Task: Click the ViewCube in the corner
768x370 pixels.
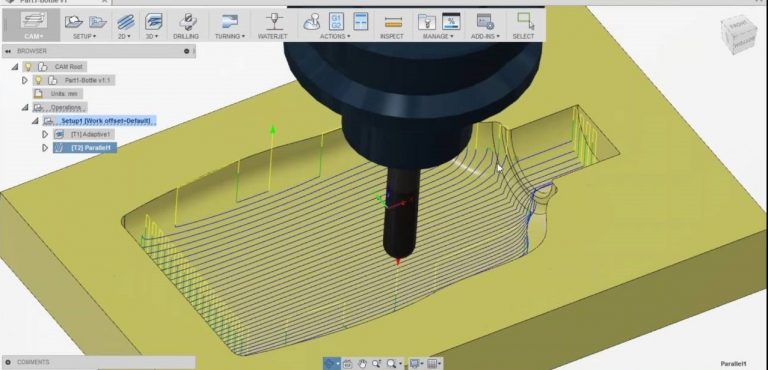Action: pyautogui.click(x=740, y=34)
